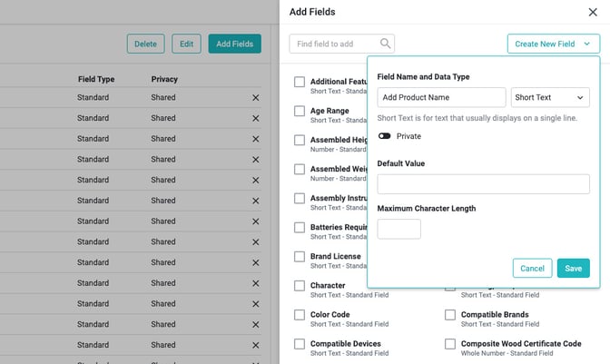Tick the Compatible Brands checkbox
The image size is (610, 364).
point(450,315)
